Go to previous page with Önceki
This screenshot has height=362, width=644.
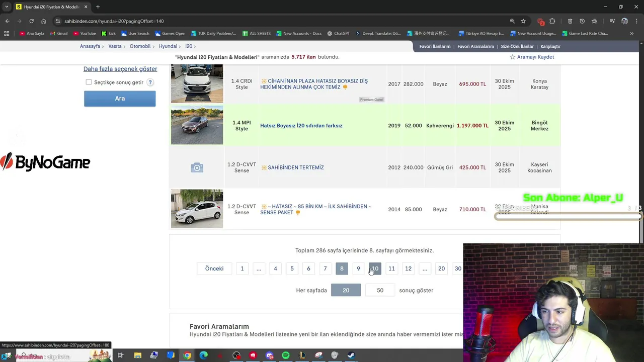tap(214, 268)
